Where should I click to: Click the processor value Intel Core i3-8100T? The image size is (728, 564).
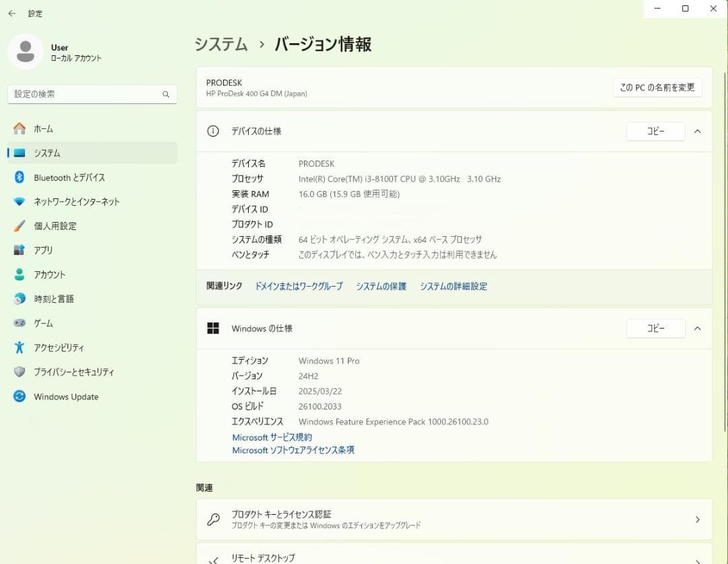[400, 179]
